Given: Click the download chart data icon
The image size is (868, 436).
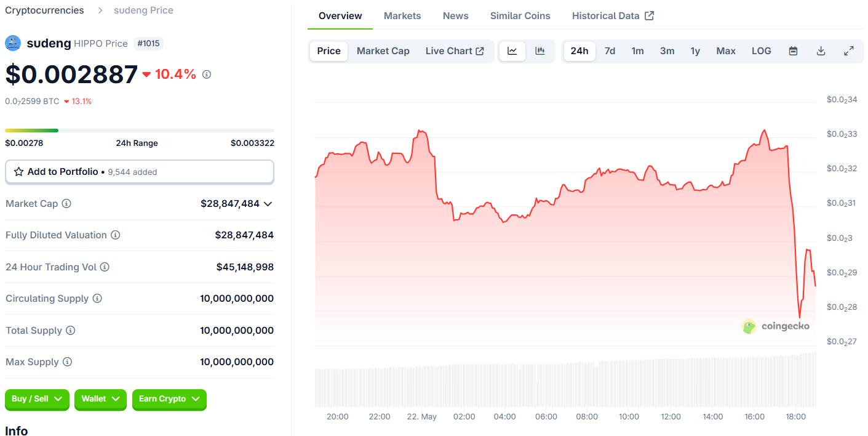Looking at the screenshot, I should click(821, 51).
